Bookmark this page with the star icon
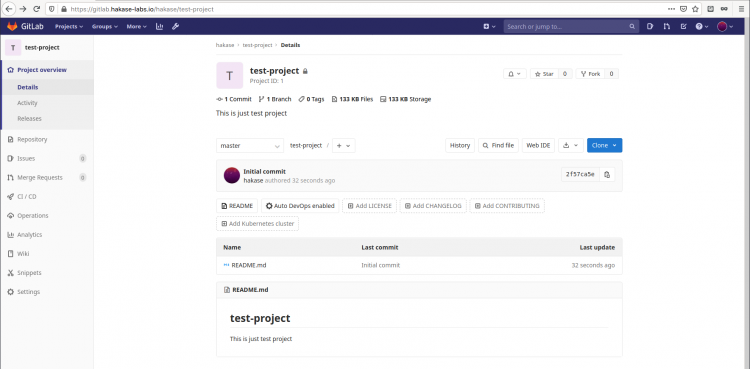Image resolution: width=750 pixels, height=369 pixels. pyautogui.click(x=695, y=9)
